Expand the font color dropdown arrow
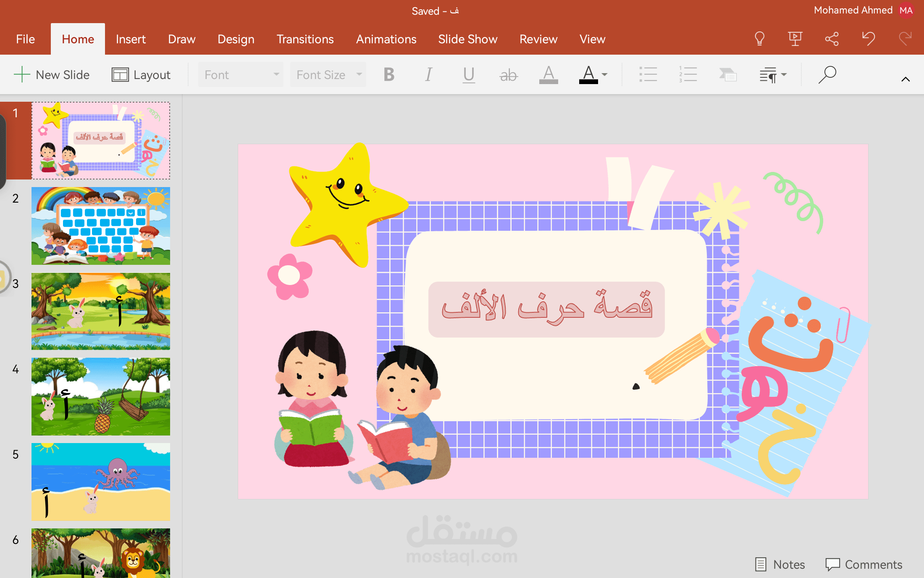This screenshot has width=924, height=578. point(604,75)
